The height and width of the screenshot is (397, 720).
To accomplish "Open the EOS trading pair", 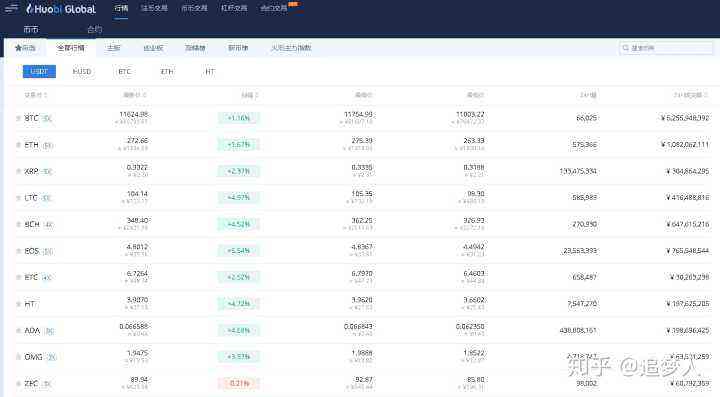I will pos(32,251).
